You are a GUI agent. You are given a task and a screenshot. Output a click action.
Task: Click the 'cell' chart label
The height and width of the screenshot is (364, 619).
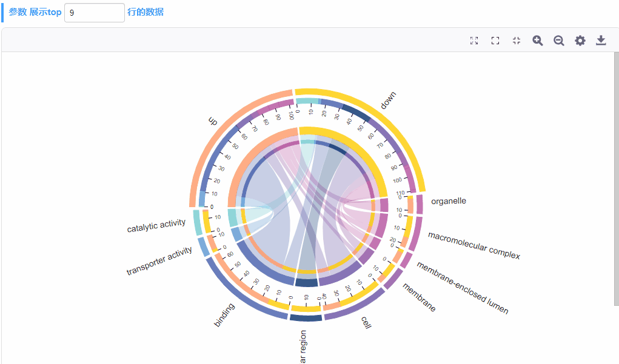tap(366, 323)
